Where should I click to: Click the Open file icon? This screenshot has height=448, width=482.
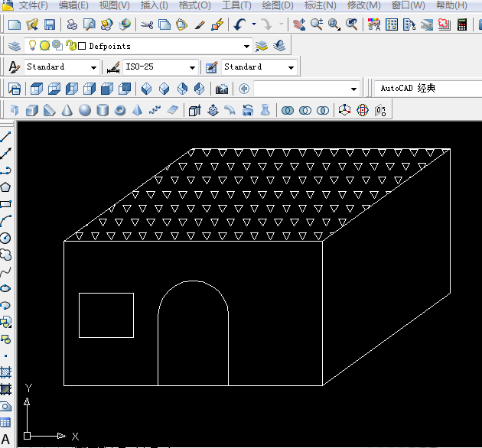pyautogui.click(x=32, y=24)
